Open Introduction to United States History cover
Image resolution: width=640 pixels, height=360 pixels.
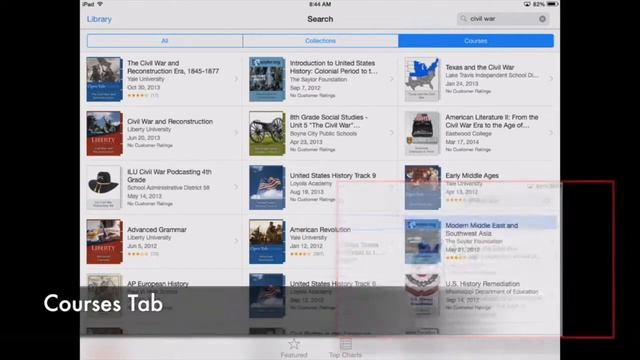[267, 79]
